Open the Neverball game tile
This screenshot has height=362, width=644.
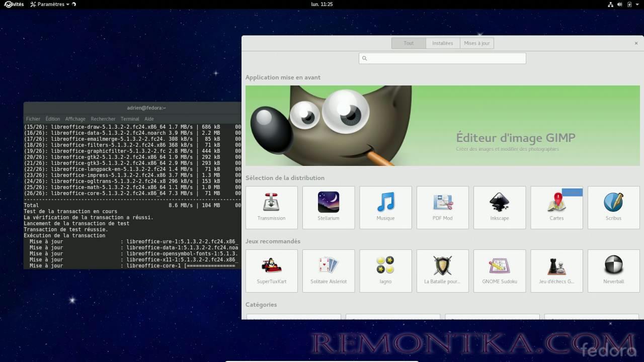614,271
